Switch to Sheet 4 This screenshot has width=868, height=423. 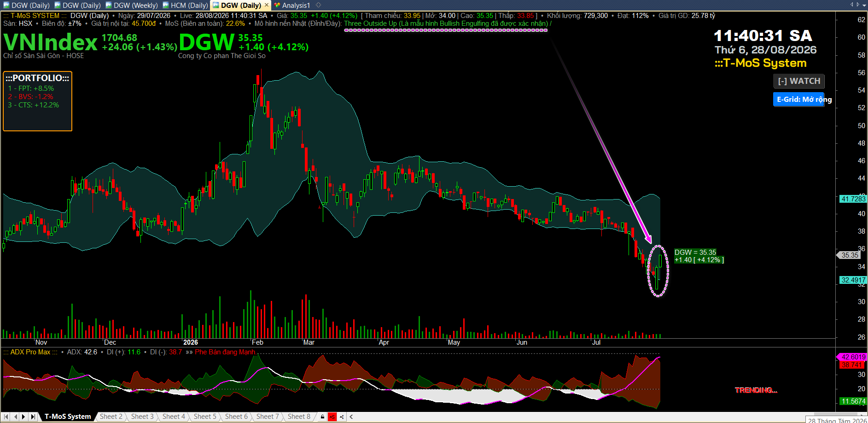click(x=174, y=417)
